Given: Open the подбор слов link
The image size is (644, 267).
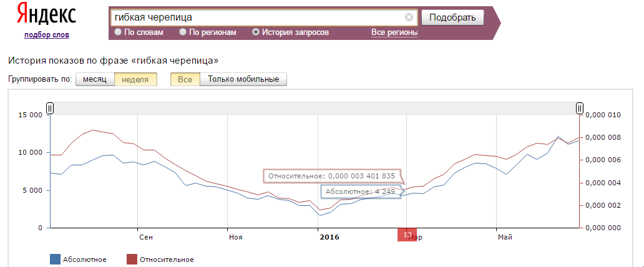Looking at the screenshot, I should point(46,35).
